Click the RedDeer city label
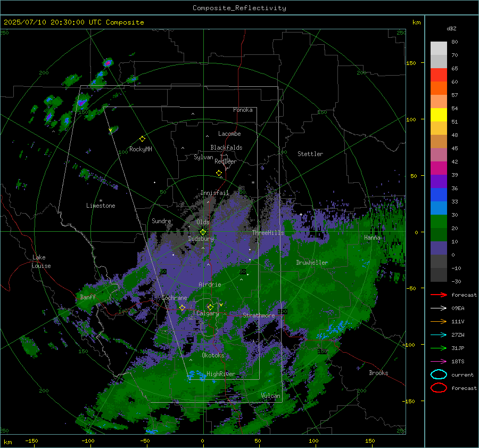Image resolution: width=479 pixels, height=448 pixels. tap(226, 161)
